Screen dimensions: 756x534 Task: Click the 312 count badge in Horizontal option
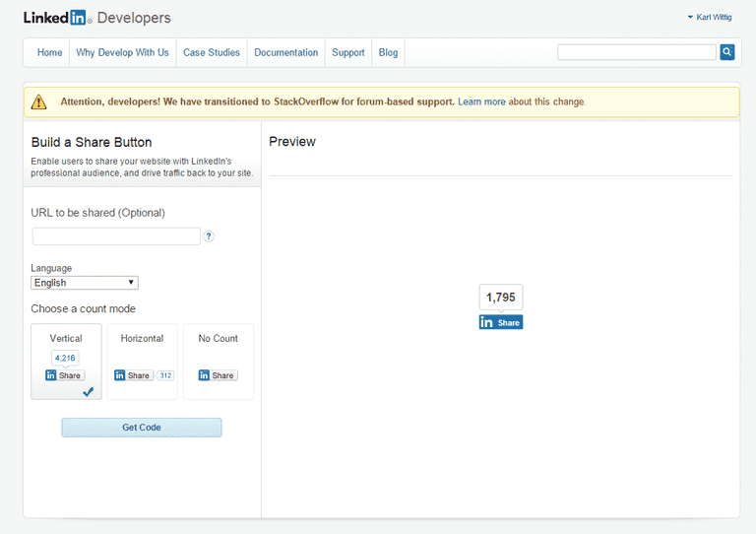pos(165,375)
